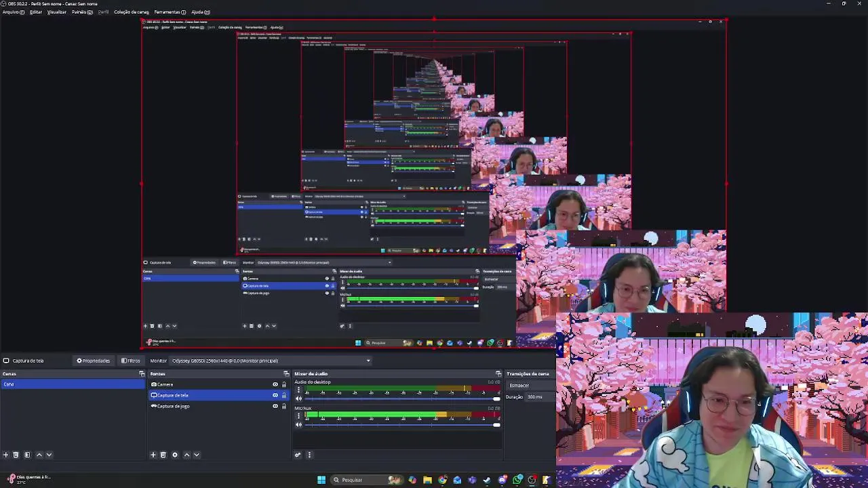Viewport: 868px width, 488px height.
Task: Open the Coleção de cenas menu
Action: tap(131, 12)
